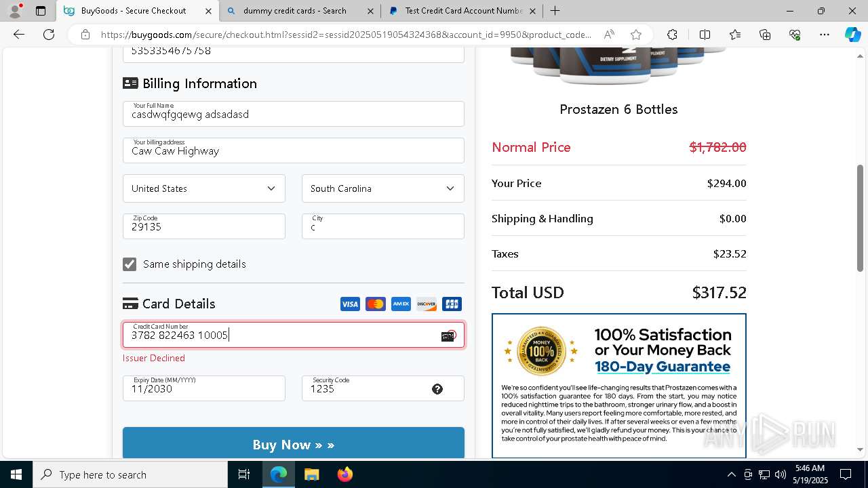Close the dummy credit cards tab
The width and height of the screenshot is (868, 488).
click(370, 11)
